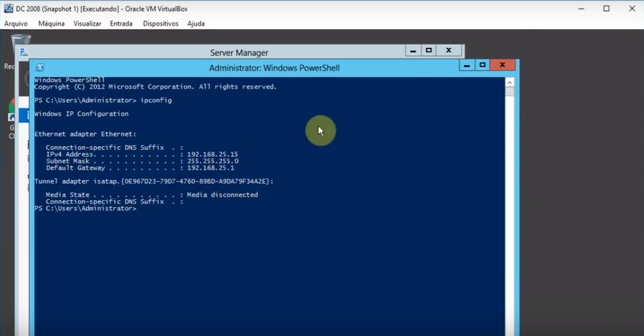
Task: Open the Visualizar menu
Action: [x=87, y=24]
